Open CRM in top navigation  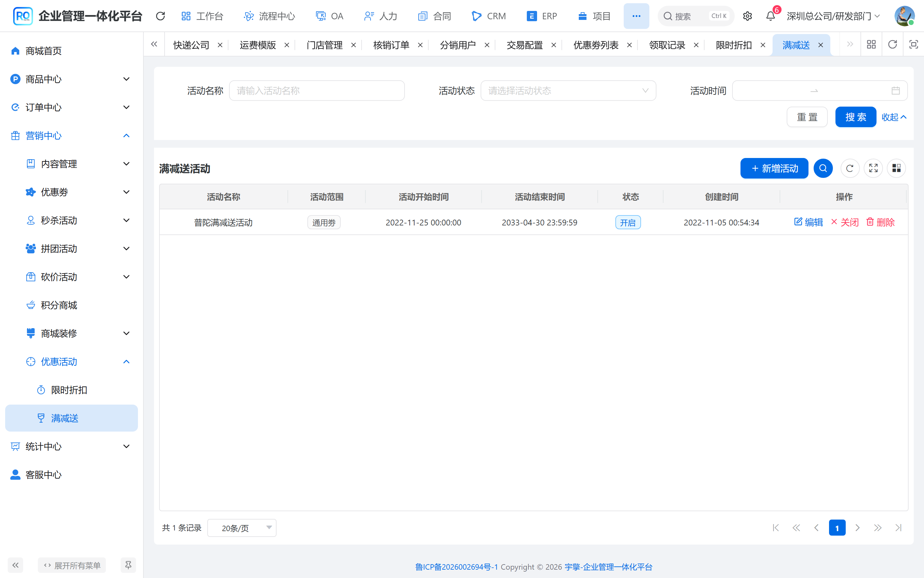[489, 16]
